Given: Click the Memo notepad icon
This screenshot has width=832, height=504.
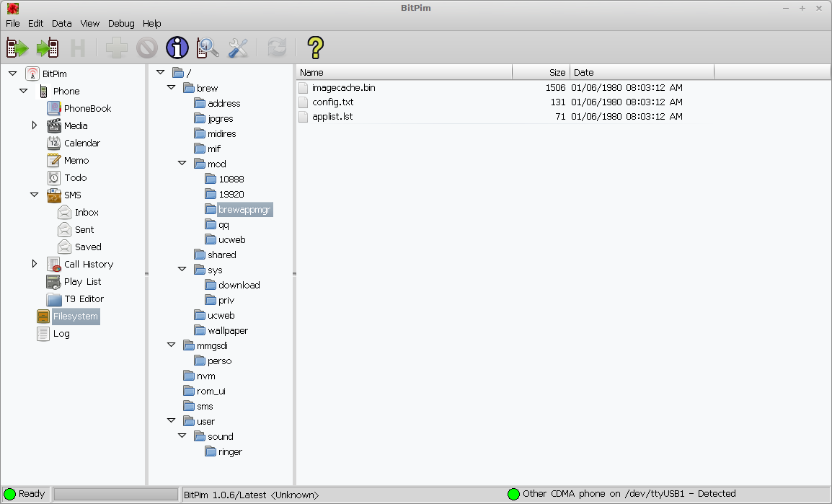Looking at the screenshot, I should (x=53, y=160).
